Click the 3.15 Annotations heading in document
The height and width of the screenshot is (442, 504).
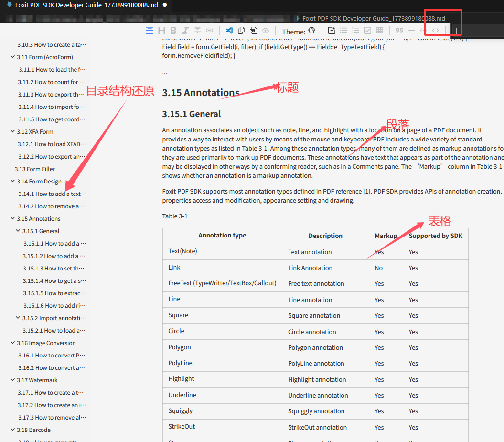[x=201, y=93]
